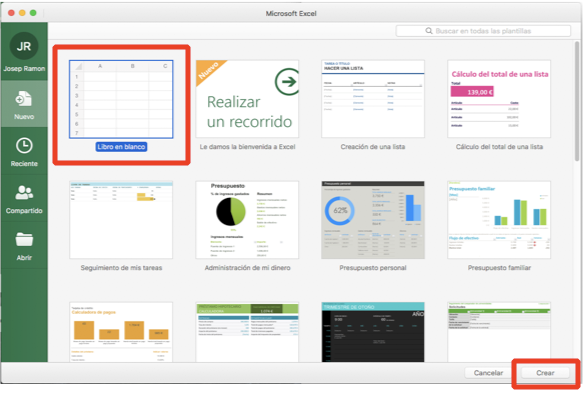The height and width of the screenshot is (394, 586).
Task: Click the Le damos la bienvenida a Excel label
Action: coord(247,147)
